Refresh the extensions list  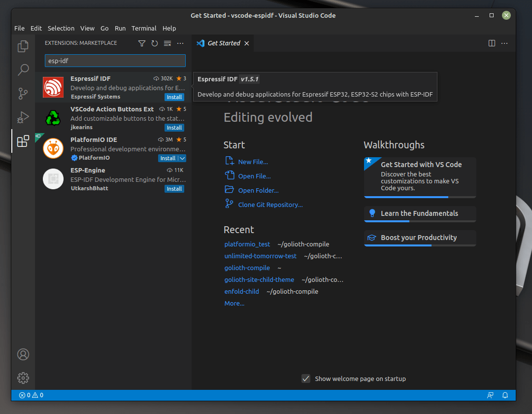[x=154, y=43]
